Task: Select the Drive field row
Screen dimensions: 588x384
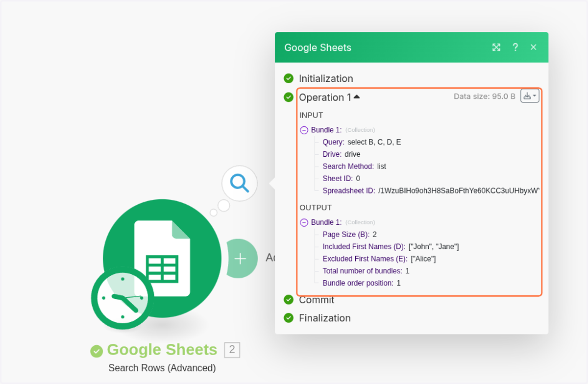Action: (342, 154)
